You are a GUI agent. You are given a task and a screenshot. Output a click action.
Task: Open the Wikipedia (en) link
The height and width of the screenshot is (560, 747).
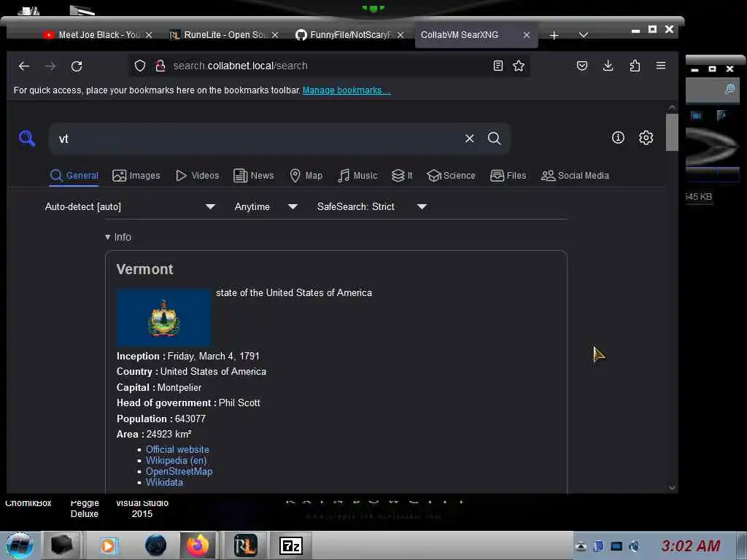tap(176, 461)
